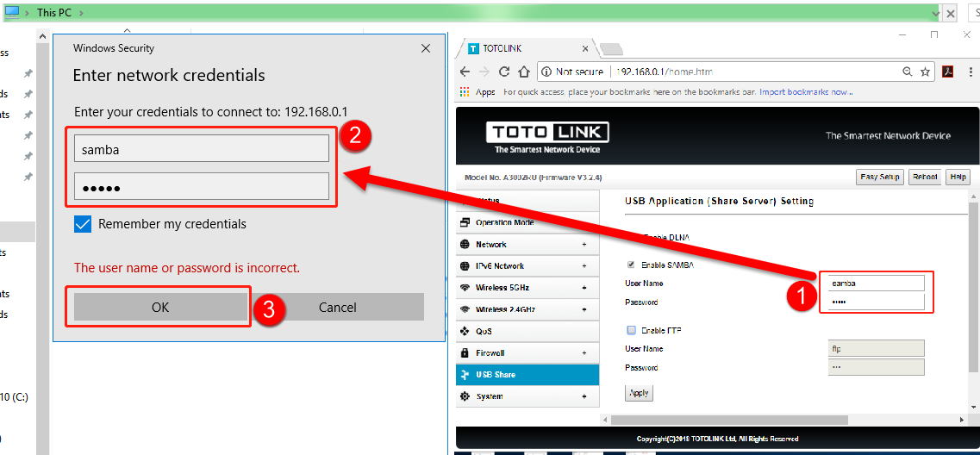Reload the TOTOLINK page
Viewport: 980px width, 455px height.
505,72
